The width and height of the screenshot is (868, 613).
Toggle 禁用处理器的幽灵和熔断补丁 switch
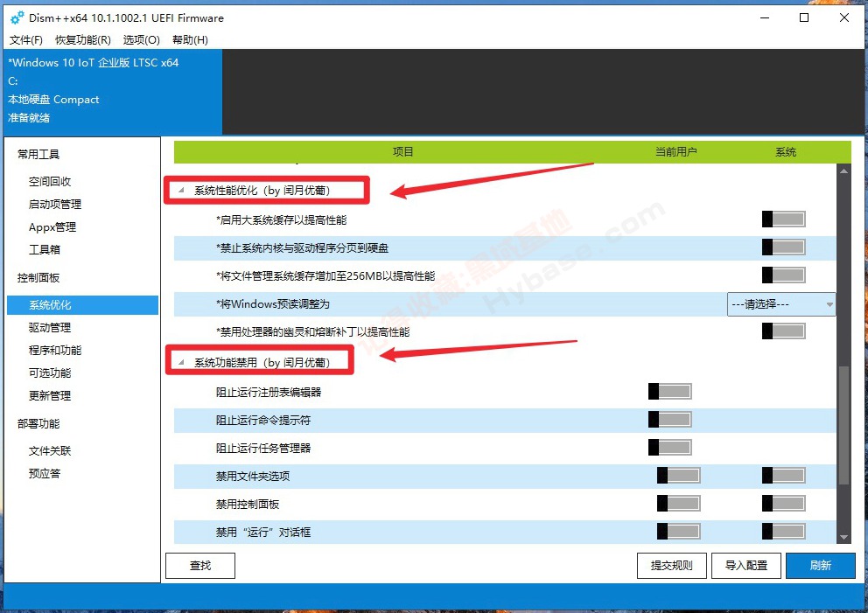(x=783, y=331)
